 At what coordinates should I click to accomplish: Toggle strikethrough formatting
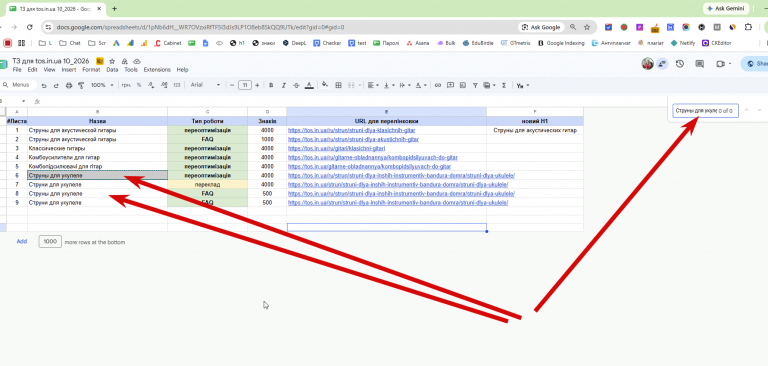(296, 85)
